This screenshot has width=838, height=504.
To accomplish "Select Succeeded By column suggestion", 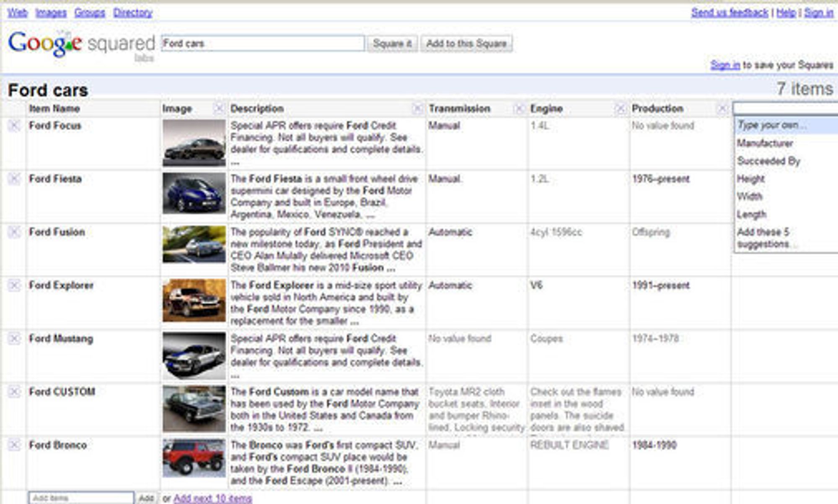I will tap(769, 161).
